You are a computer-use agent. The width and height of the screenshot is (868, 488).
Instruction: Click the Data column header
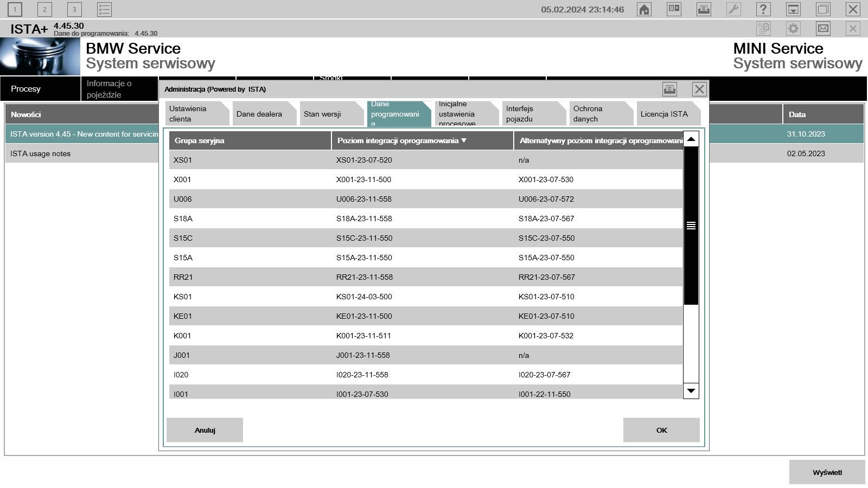[823, 114]
